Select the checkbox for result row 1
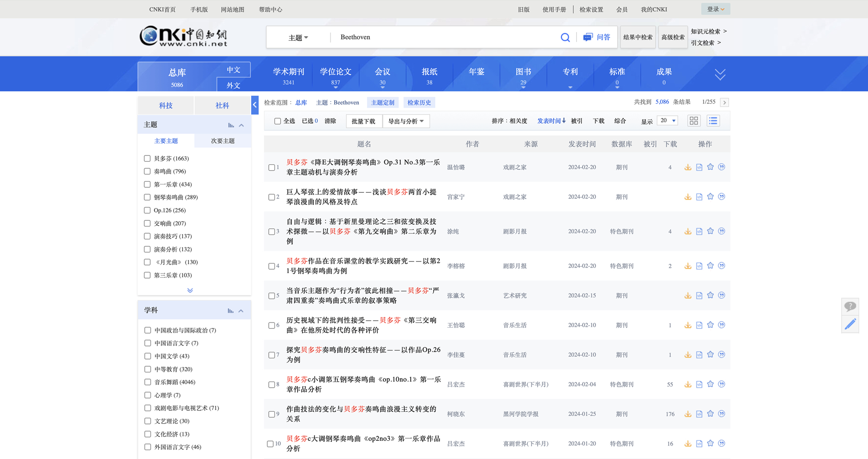The image size is (868, 459). point(272,167)
